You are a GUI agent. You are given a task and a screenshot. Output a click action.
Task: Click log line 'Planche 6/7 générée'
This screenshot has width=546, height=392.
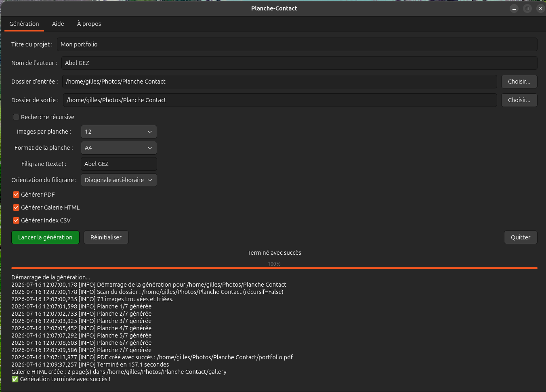81,343
